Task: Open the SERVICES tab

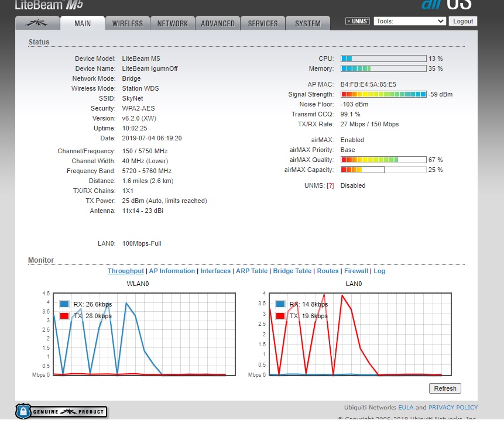Action: pos(263,23)
